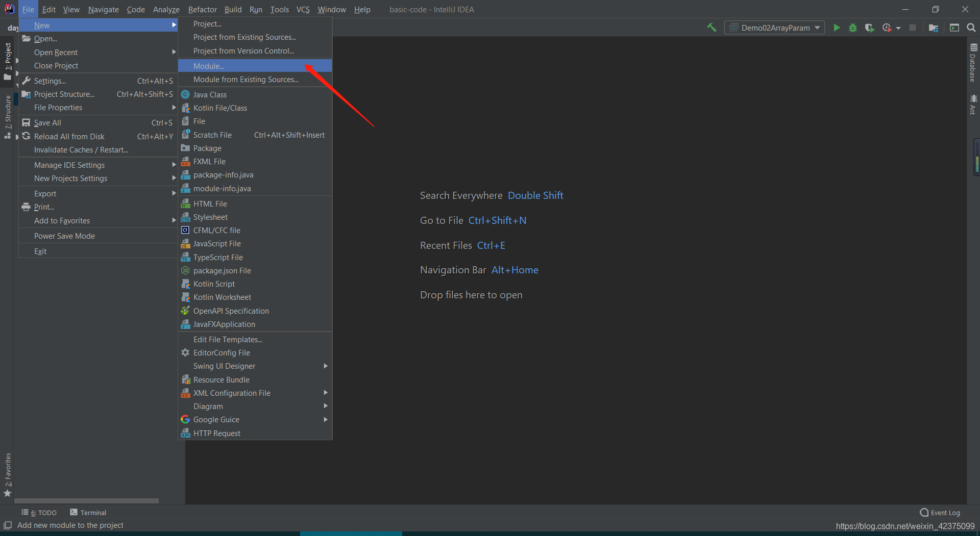Open the TODO tool window
Image resolution: width=980 pixels, height=536 pixels.
(39, 513)
